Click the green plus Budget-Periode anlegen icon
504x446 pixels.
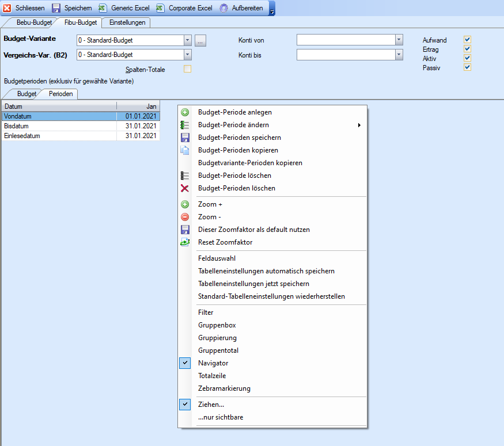[x=185, y=112]
